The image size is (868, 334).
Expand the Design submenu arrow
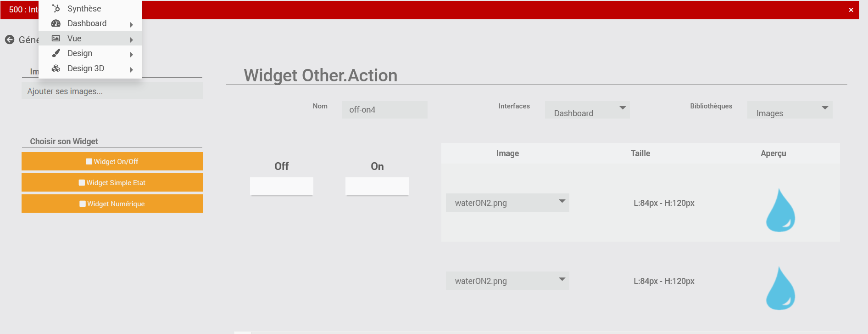[x=132, y=55]
